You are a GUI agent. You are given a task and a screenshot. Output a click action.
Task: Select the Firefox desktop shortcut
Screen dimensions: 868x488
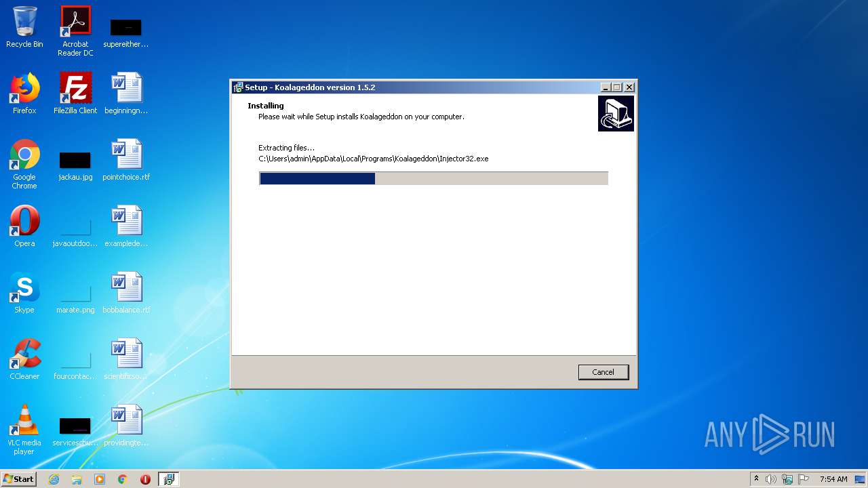[24, 94]
